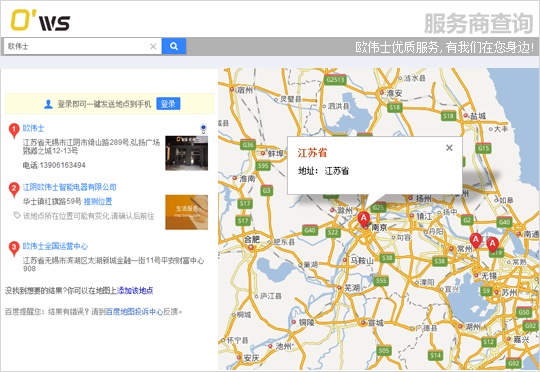This screenshot has height=372, width=540.
Task: Click the blue 登录 button
Action: point(168,104)
